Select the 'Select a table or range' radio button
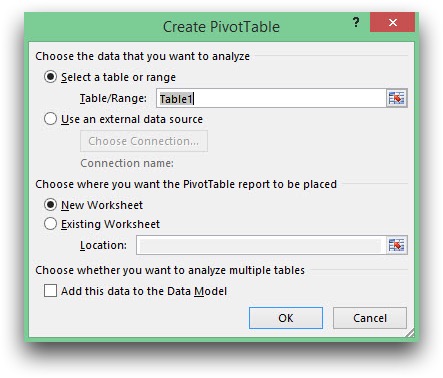Image resolution: width=443 pixels, height=378 pixels. (x=50, y=77)
